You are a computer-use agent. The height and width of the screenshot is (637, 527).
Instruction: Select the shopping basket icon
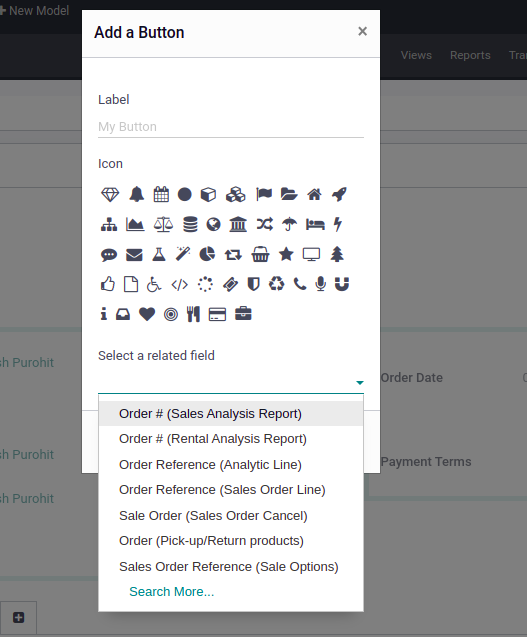tap(260, 255)
